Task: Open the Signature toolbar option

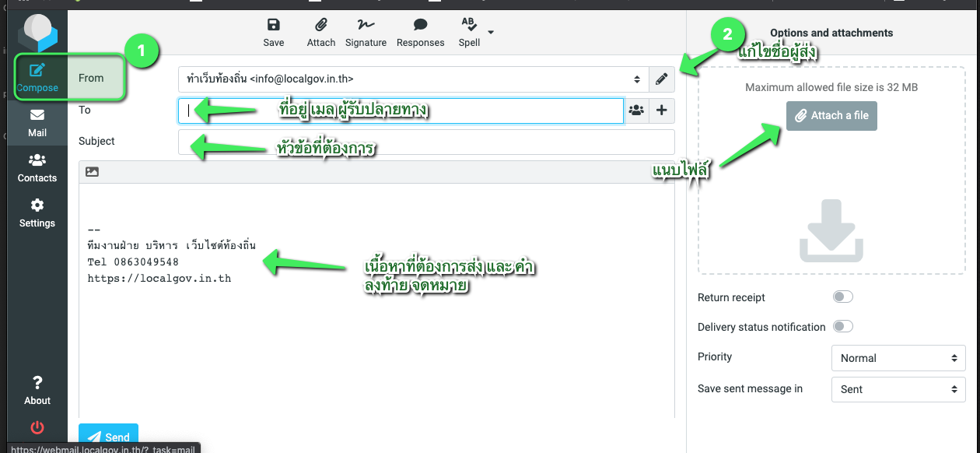Action: [366, 32]
